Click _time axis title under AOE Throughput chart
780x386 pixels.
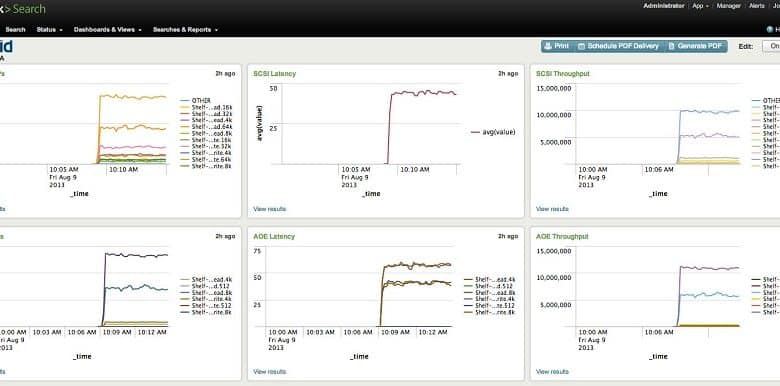(x=658, y=357)
